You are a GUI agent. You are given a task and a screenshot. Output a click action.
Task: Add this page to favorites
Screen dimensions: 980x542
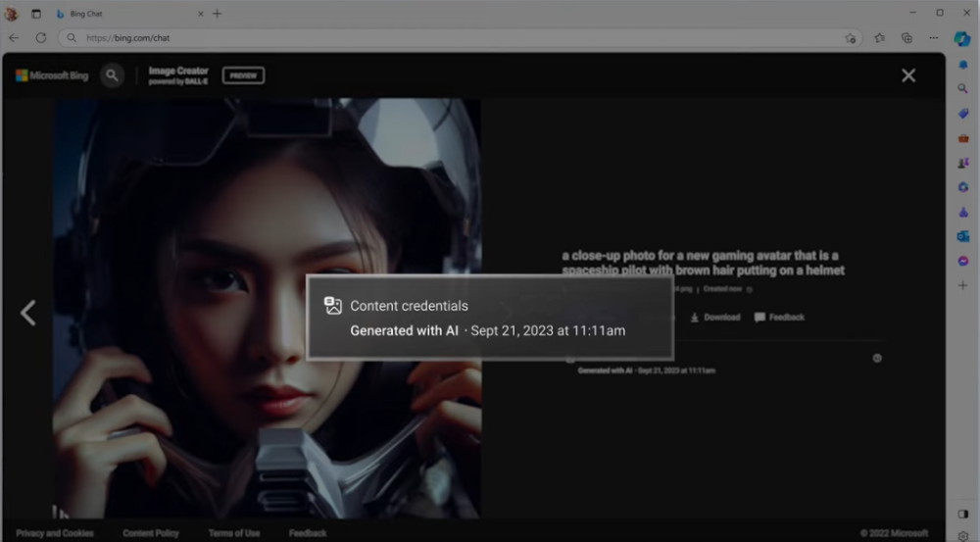click(x=850, y=38)
